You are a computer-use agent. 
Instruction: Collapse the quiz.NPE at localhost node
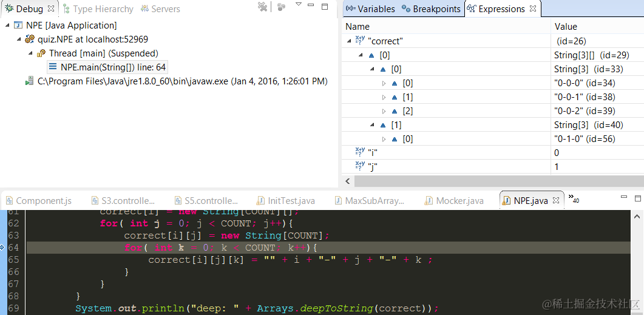coord(19,39)
